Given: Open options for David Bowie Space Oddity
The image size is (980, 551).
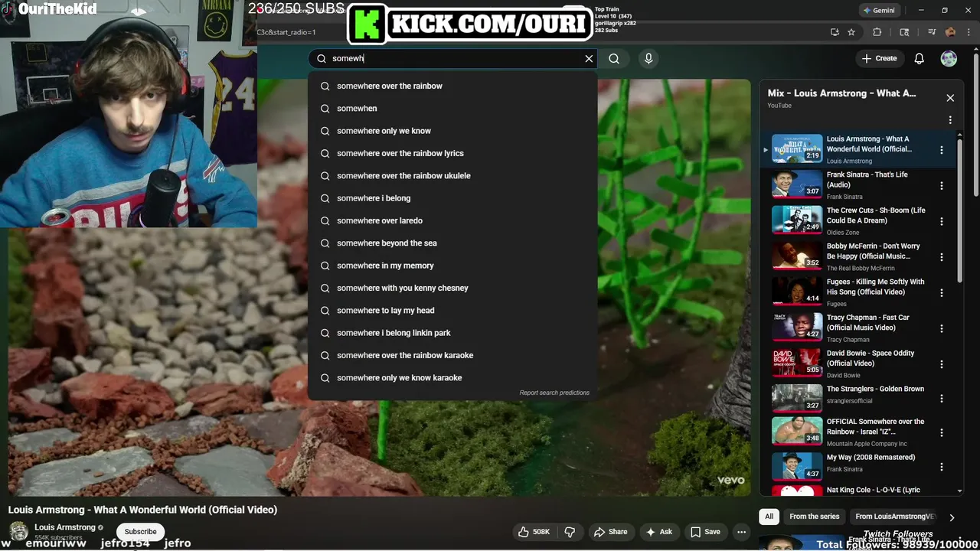Looking at the screenshot, I should (x=942, y=364).
